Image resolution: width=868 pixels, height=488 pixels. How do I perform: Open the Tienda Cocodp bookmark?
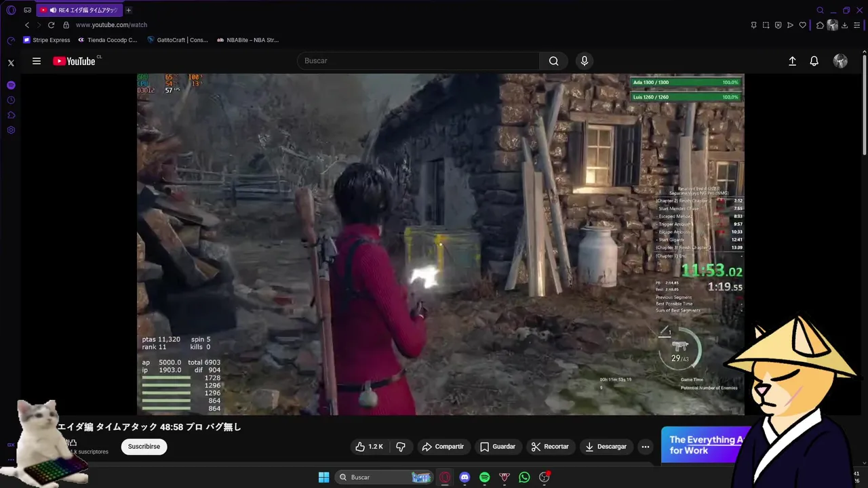(107, 40)
